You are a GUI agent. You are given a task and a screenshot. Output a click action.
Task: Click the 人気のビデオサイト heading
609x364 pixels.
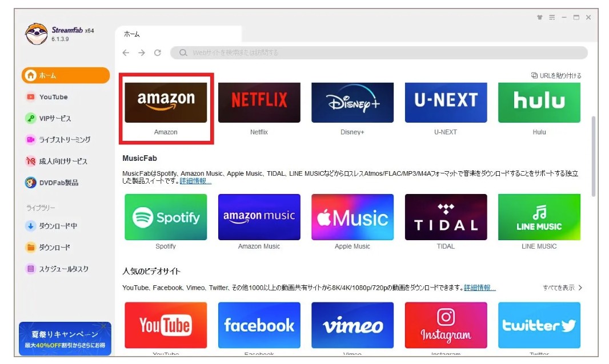151,271
